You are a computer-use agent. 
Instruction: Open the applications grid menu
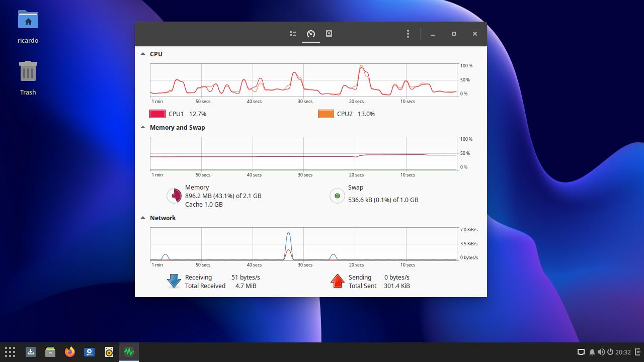pyautogui.click(x=10, y=352)
